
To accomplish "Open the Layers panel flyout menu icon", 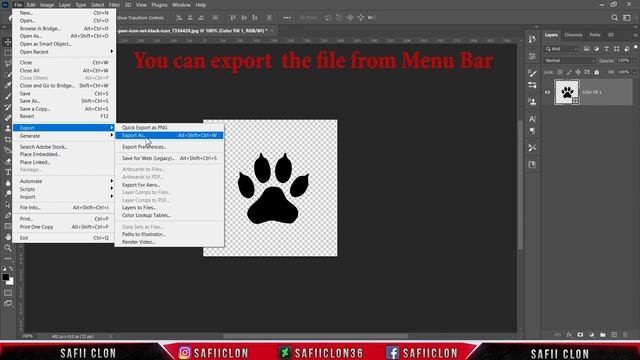I will (x=635, y=35).
